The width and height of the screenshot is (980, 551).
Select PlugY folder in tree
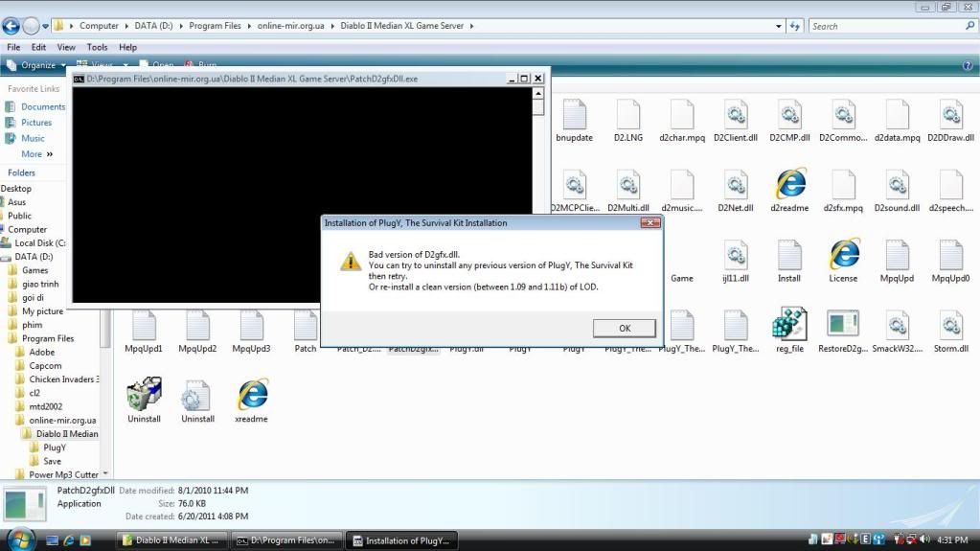coord(55,448)
